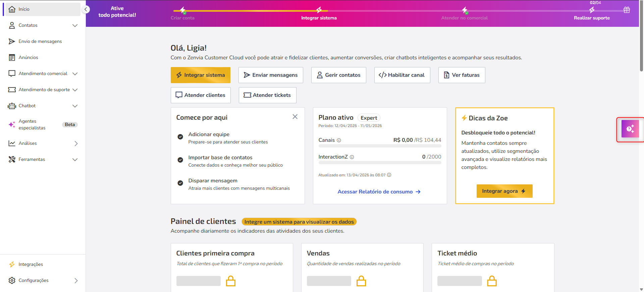The height and width of the screenshot is (292, 644).
Task: Click the Anúncios icon in sidebar
Action: tap(12, 57)
